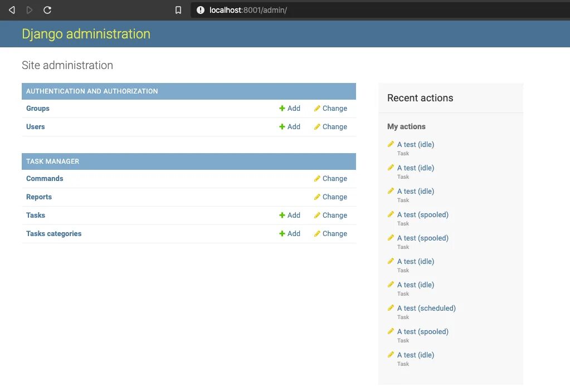Click the pencil icon in Tasks row

pos(317,215)
